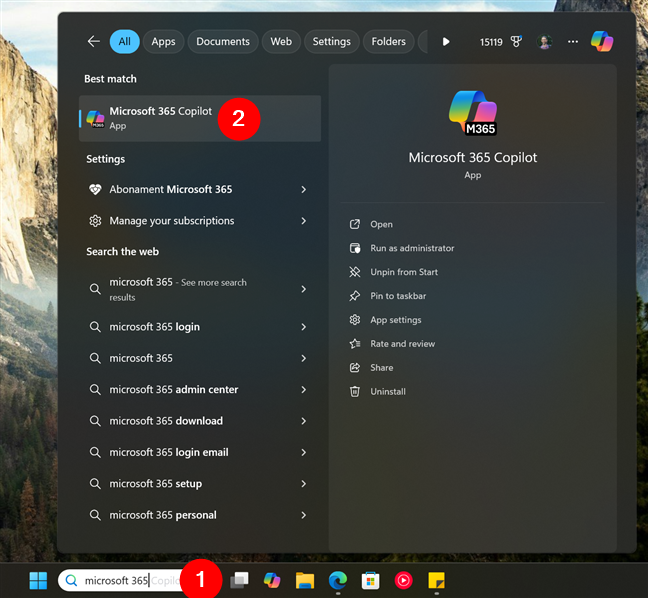Open Task View on the taskbar

click(239, 581)
